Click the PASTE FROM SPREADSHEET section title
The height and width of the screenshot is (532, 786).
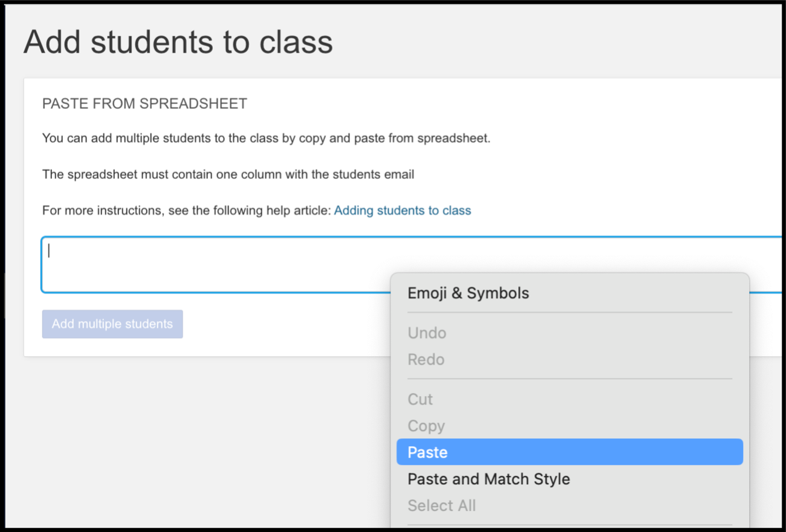tap(145, 104)
